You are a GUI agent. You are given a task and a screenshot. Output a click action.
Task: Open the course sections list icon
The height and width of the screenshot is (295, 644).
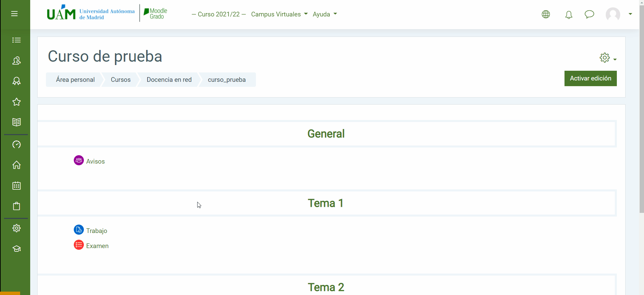click(x=16, y=40)
